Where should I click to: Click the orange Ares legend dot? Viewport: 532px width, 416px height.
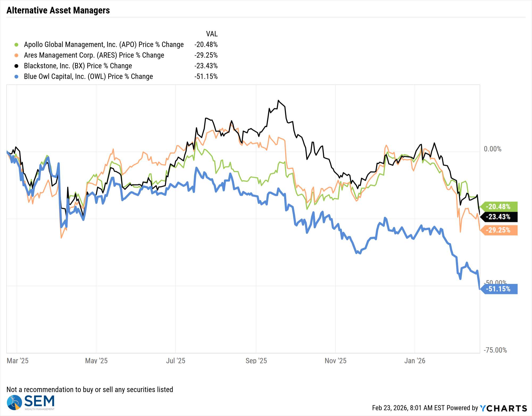(16, 55)
